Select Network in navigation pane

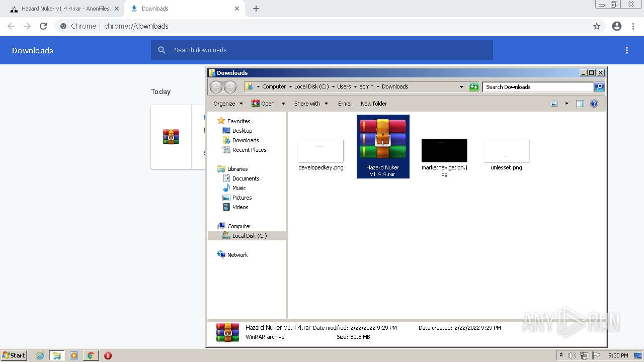(x=237, y=255)
